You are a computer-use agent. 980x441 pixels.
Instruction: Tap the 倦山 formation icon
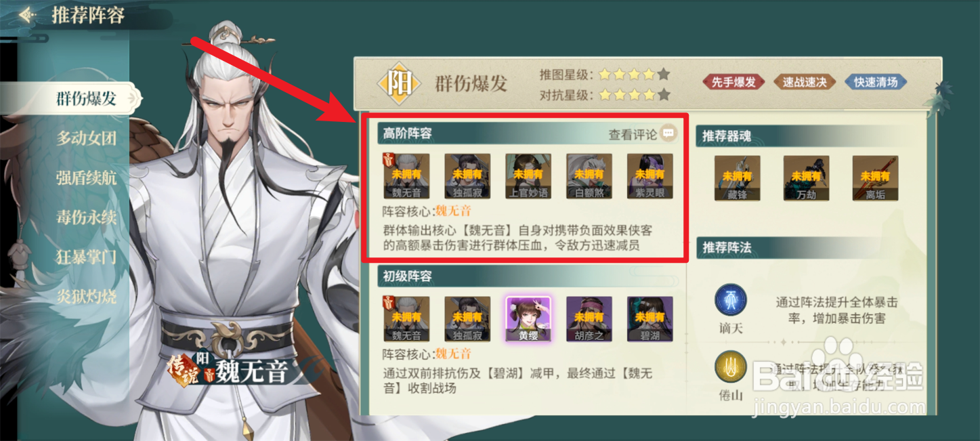tap(731, 366)
